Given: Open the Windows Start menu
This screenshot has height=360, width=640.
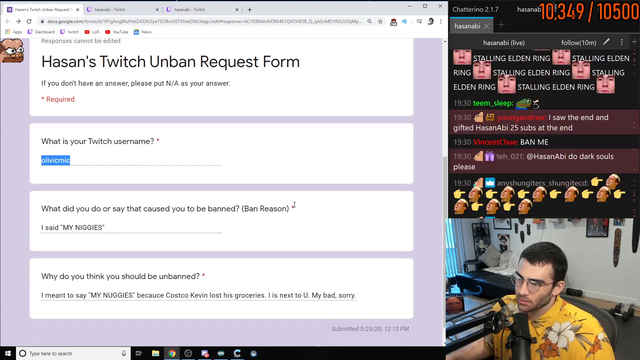Looking at the screenshot, I should click(8, 353).
